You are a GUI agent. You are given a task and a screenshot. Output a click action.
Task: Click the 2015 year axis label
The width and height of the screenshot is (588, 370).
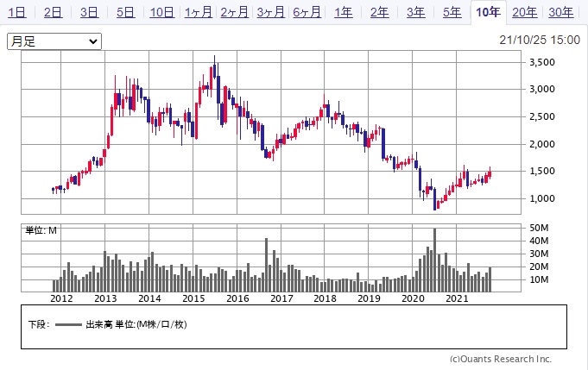(193, 298)
